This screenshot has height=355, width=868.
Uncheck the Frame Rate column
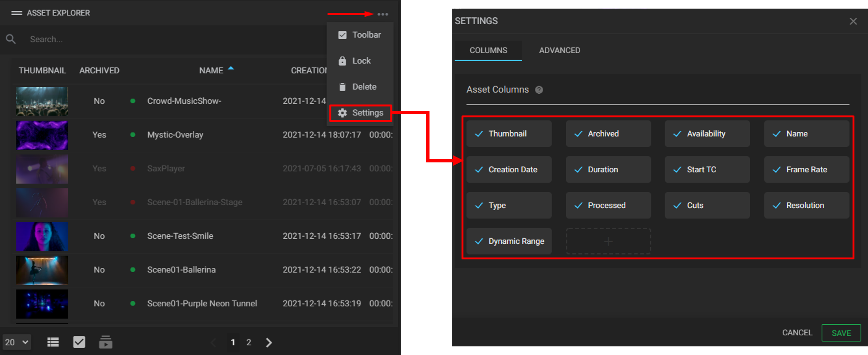[x=777, y=169]
